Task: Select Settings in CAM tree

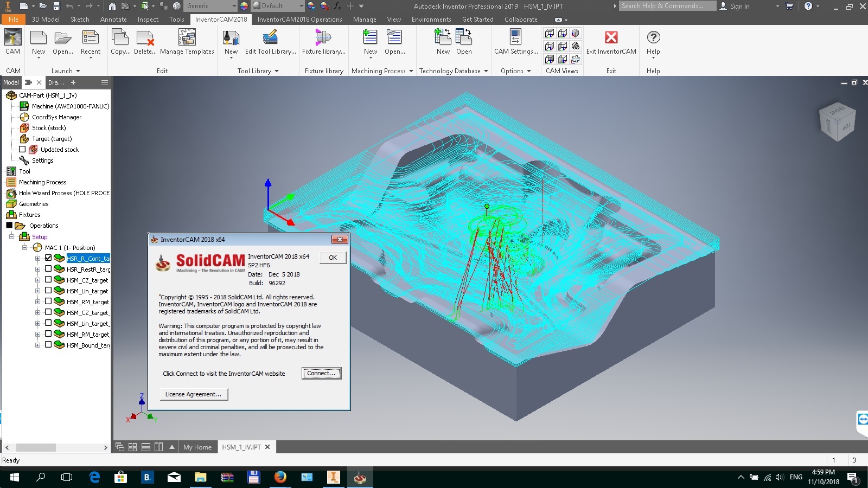Action: coord(42,160)
